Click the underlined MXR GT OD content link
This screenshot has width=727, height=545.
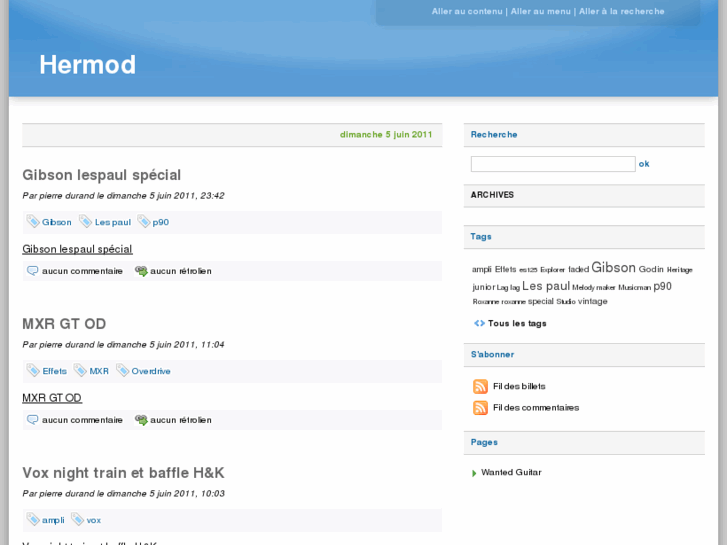[x=52, y=398]
